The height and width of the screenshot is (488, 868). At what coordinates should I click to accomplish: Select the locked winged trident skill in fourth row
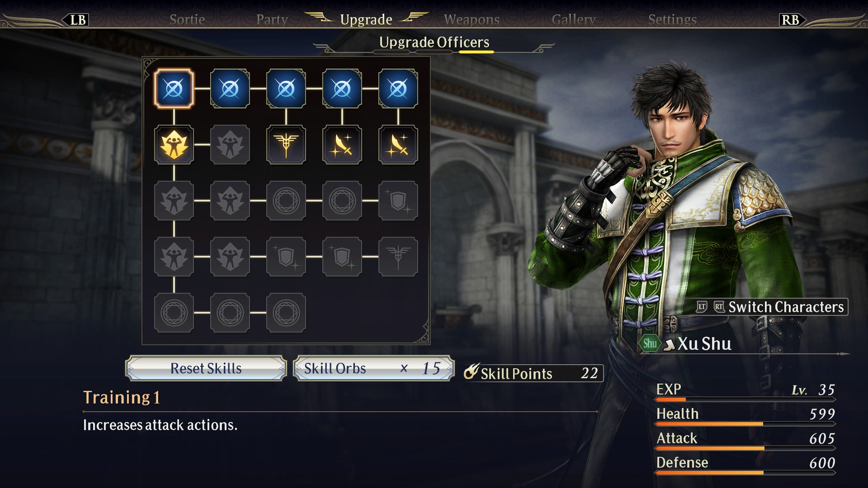tap(398, 257)
